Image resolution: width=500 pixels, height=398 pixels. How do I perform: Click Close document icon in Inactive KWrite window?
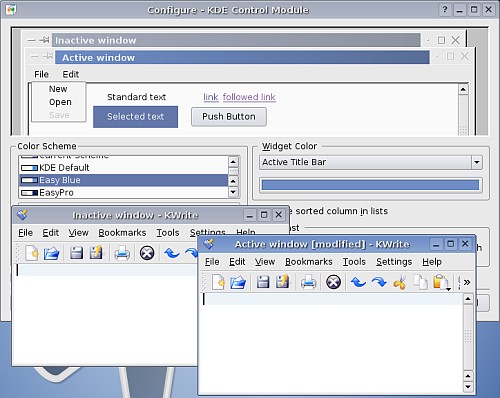coord(147,253)
